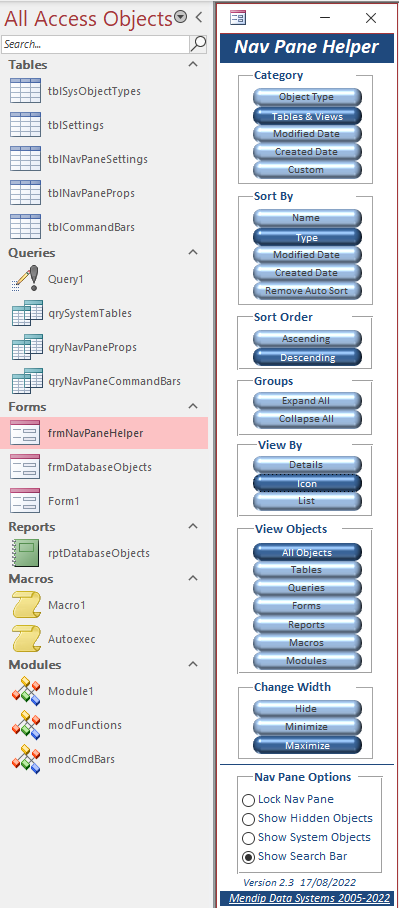Maximize the navigation pane width
Screen dimensions: 399x908
(x=307, y=745)
